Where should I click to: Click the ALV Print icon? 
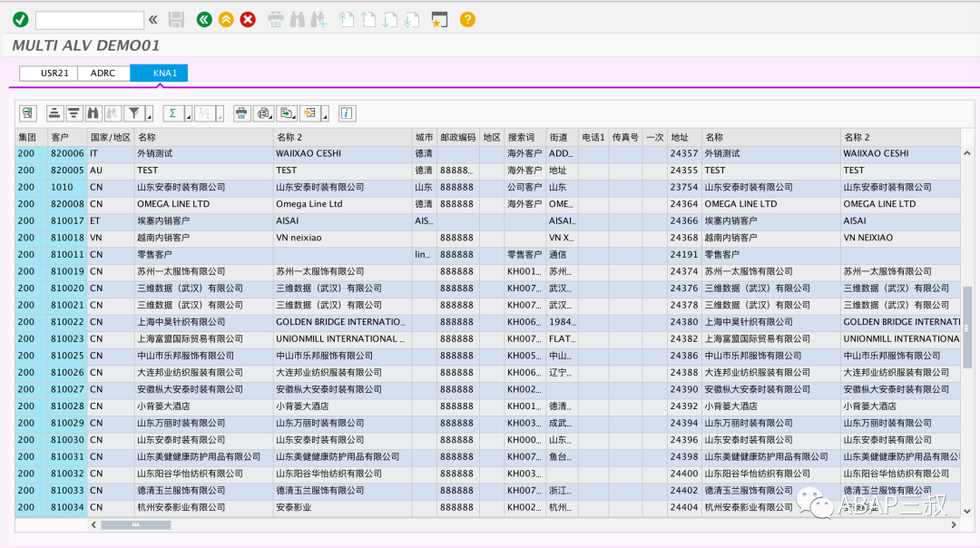click(x=241, y=113)
